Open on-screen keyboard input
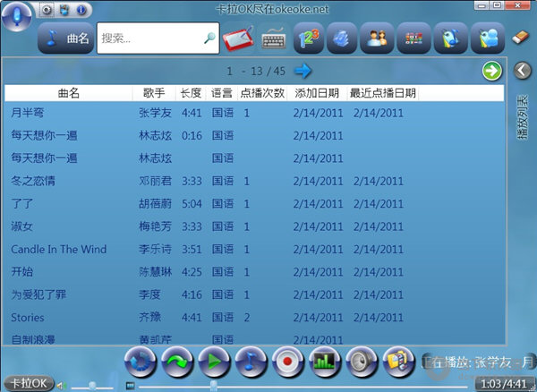The width and height of the screenshot is (537, 392). tap(274, 38)
